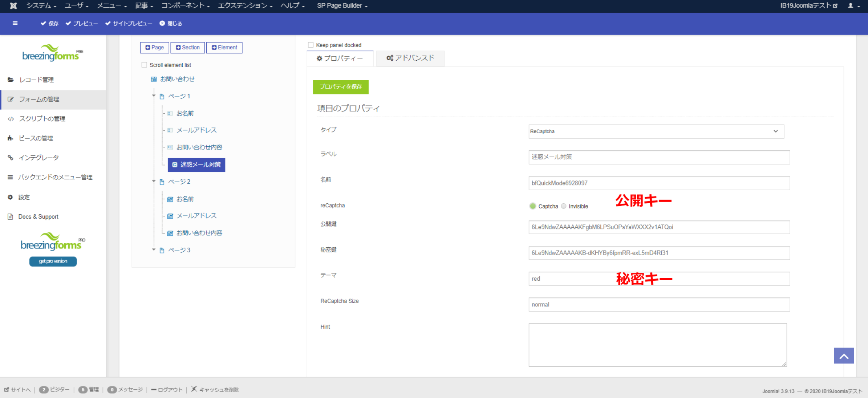Image resolution: width=868 pixels, height=398 pixels.
Task: Select 迷惑メール対策 element in tree
Action: [197, 165]
